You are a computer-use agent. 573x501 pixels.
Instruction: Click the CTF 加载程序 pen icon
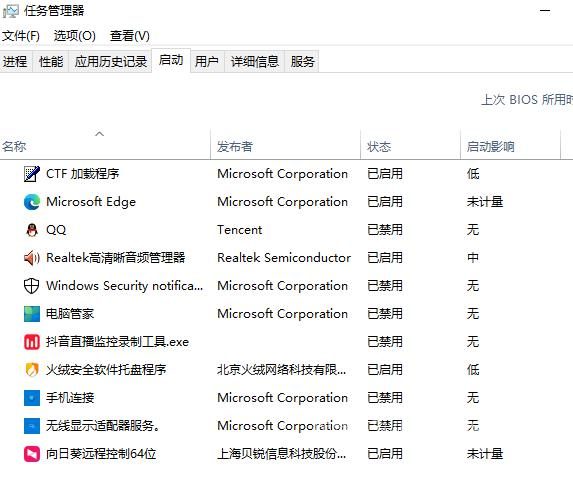point(32,174)
